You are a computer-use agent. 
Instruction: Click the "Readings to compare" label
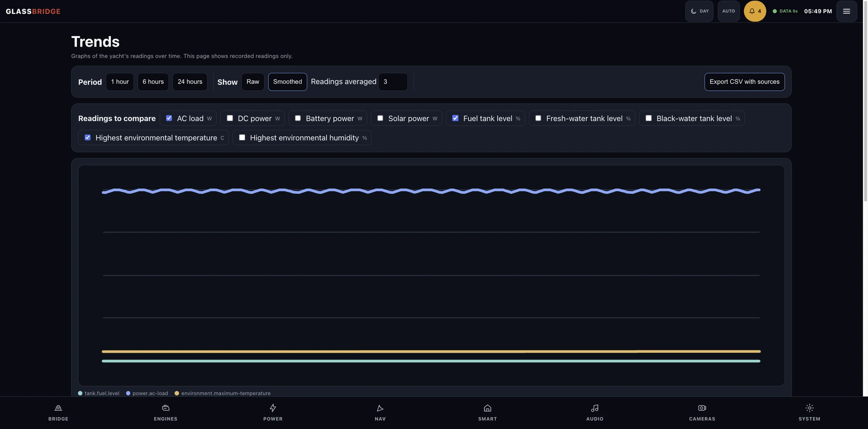[117, 118]
